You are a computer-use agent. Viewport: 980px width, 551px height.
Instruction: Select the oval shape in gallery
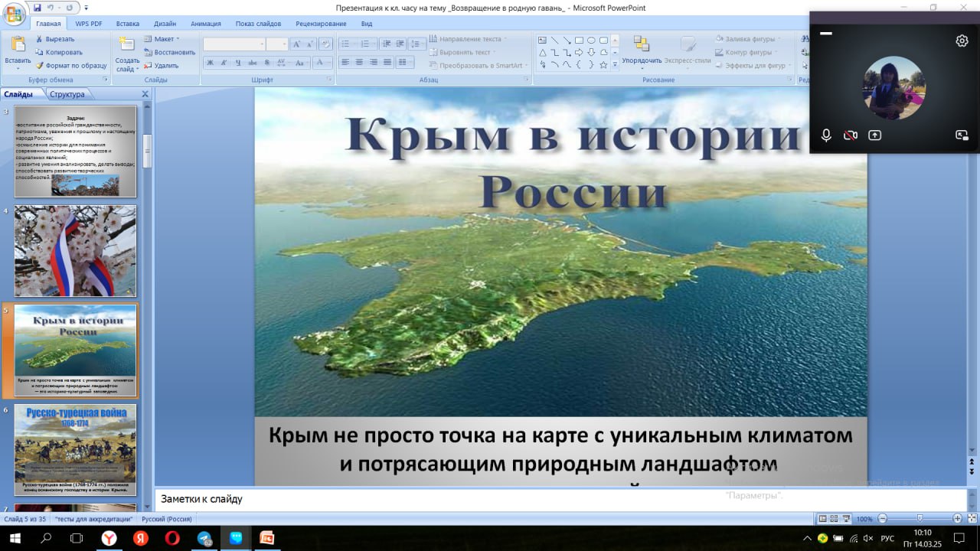591,41
